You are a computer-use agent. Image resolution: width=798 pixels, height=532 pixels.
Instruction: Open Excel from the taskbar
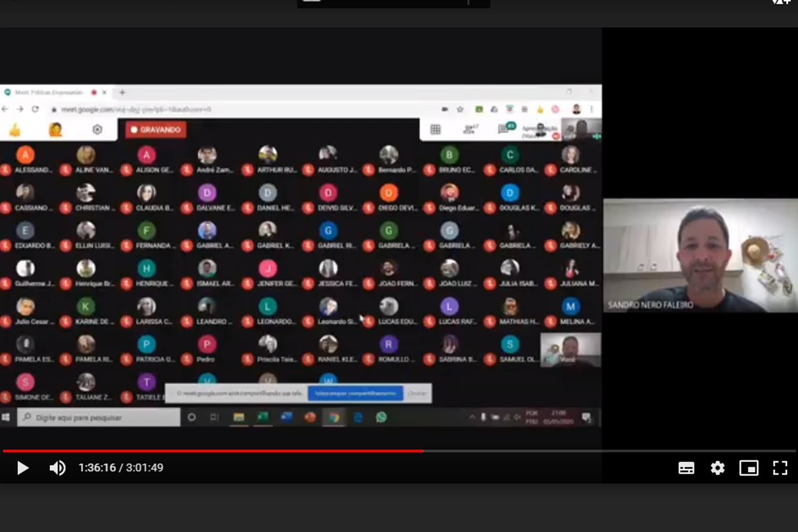coord(263,418)
